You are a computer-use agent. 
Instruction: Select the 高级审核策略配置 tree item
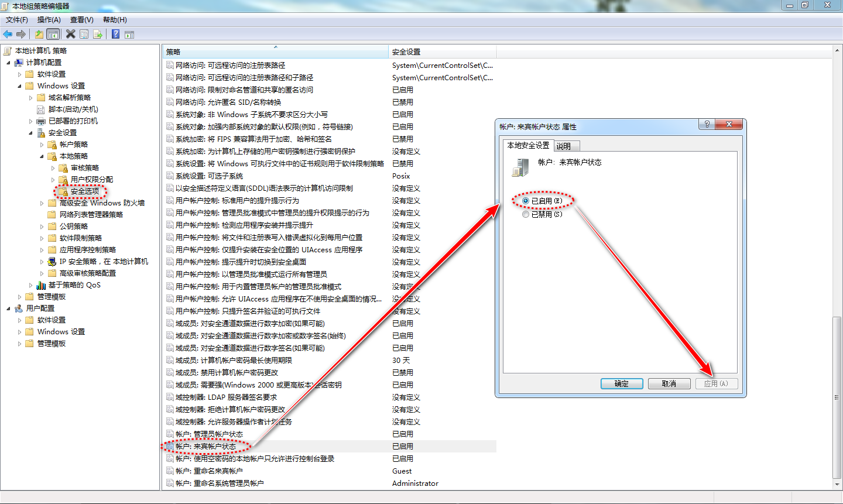click(88, 273)
